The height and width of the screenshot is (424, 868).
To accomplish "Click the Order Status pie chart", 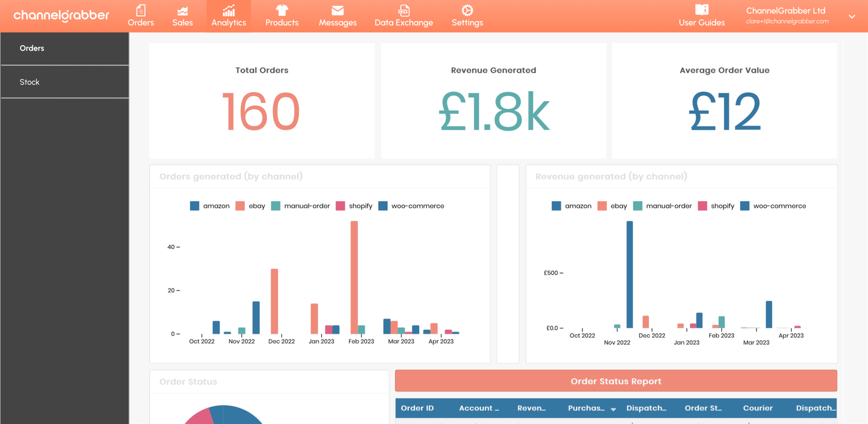I will [223, 415].
